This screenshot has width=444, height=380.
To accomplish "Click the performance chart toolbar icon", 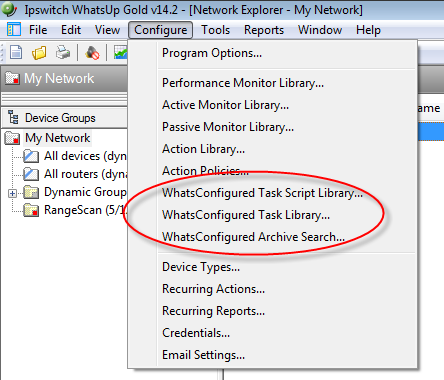I will click(120, 53).
